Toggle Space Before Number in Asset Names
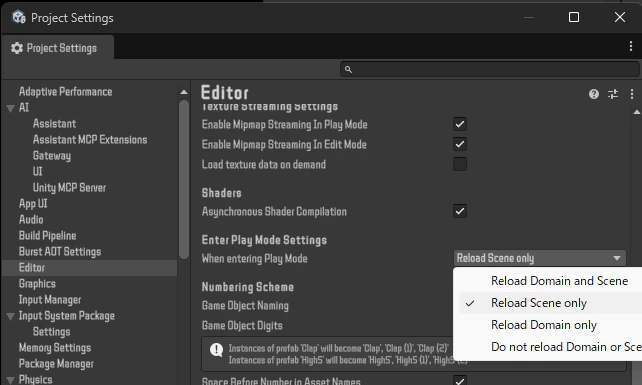The image size is (642, 385). coord(460,380)
